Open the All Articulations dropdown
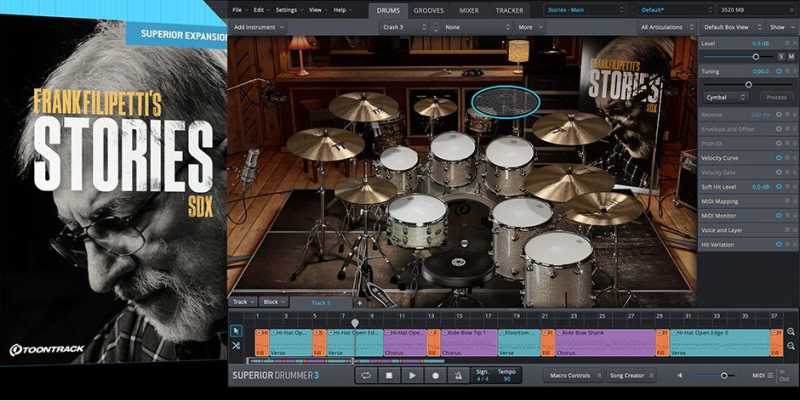The image size is (800, 401). pos(667,27)
